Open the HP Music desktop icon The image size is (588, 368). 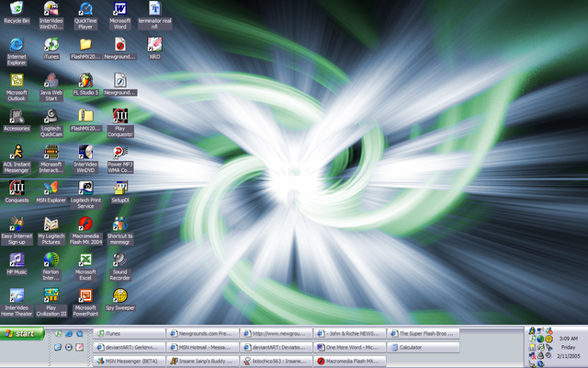pos(17,264)
